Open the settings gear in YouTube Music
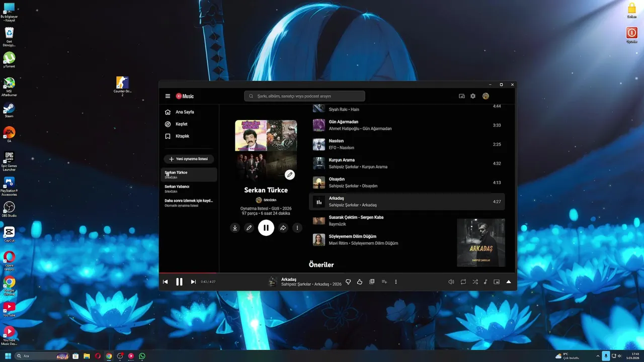 pyautogui.click(x=473, y=96)
